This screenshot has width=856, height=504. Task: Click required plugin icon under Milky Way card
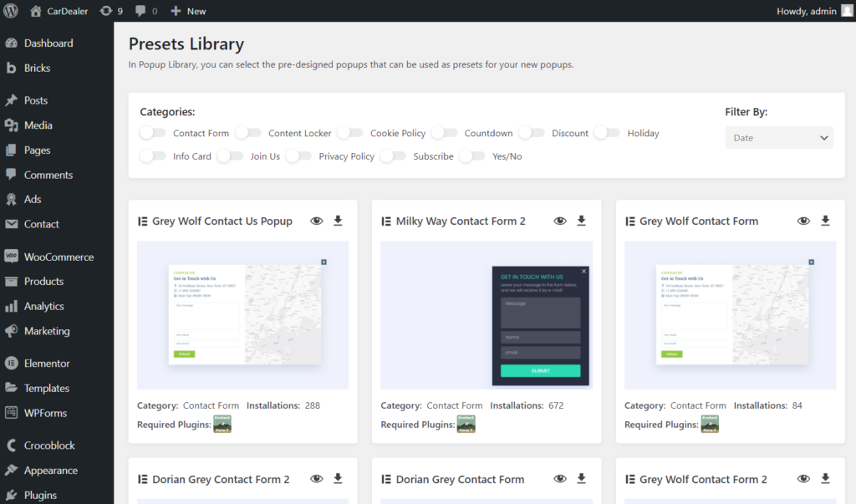click(466, 424)
